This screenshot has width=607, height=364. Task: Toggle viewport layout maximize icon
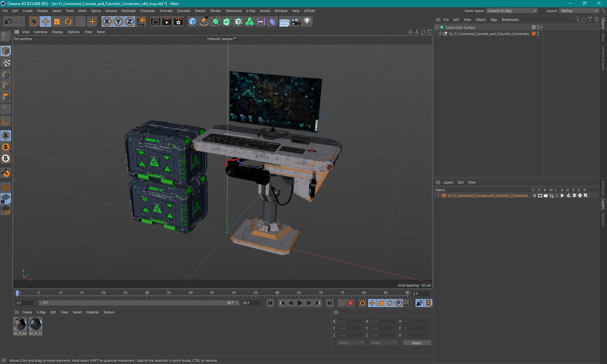click(x=430, y=32)
